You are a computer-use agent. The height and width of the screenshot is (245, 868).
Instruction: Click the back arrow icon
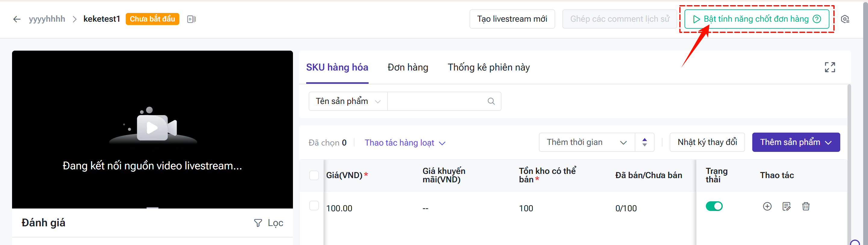17,19
